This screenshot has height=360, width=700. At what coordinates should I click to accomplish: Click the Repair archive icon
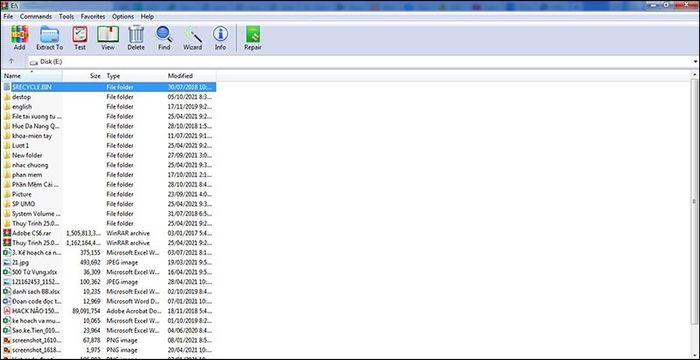pyautogui.click(x=253, y=34)
